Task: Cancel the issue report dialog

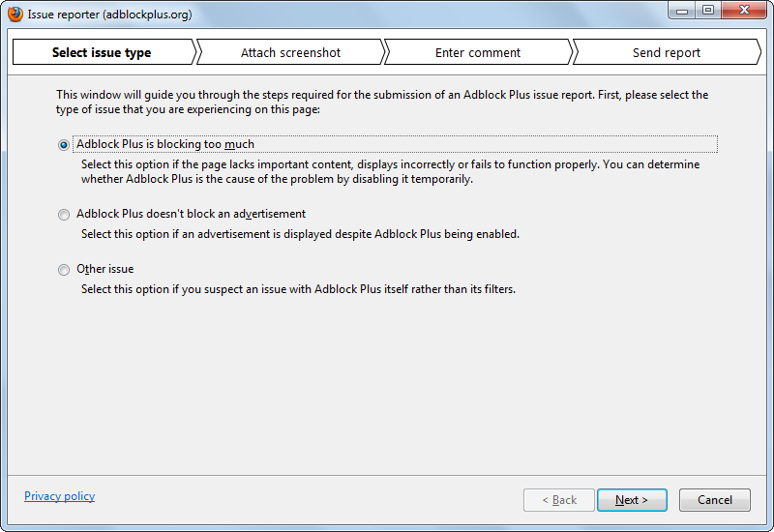Action: point(715,500)
